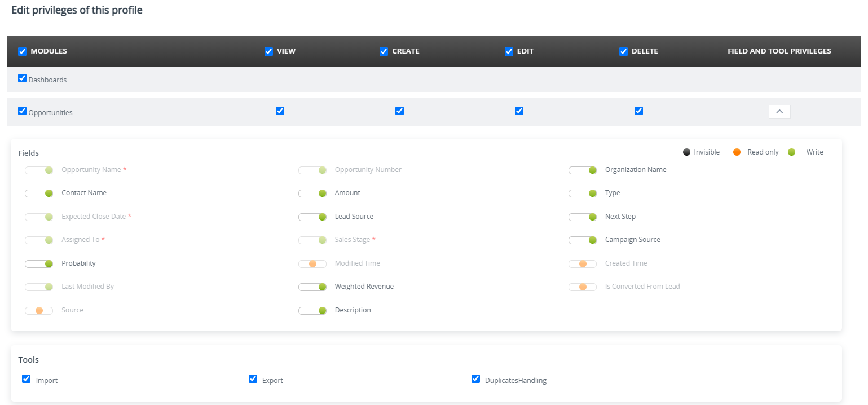
Task: Uncheck Opportunities view permission checkbox
Action: coord(280,111)
